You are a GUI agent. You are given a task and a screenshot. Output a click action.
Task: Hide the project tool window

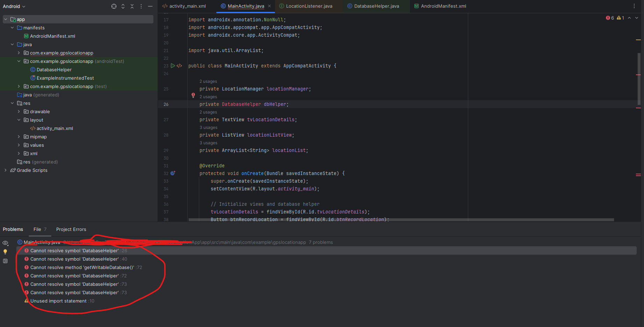(x=150, y=6)
